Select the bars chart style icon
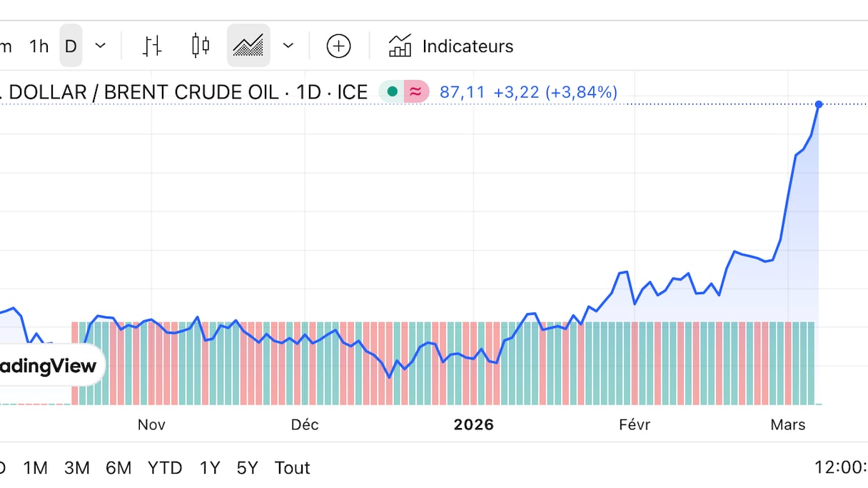868x488 pixels. [152, 46]
